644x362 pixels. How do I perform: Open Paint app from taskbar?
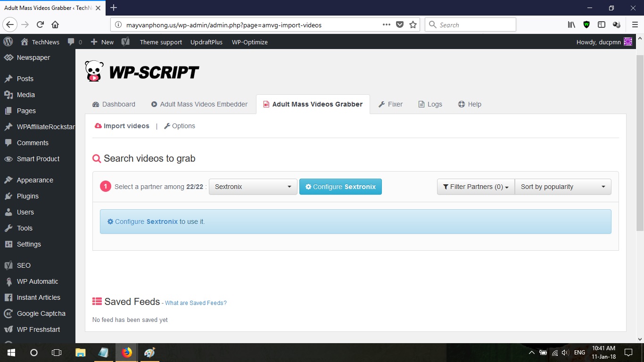(149, 353)
